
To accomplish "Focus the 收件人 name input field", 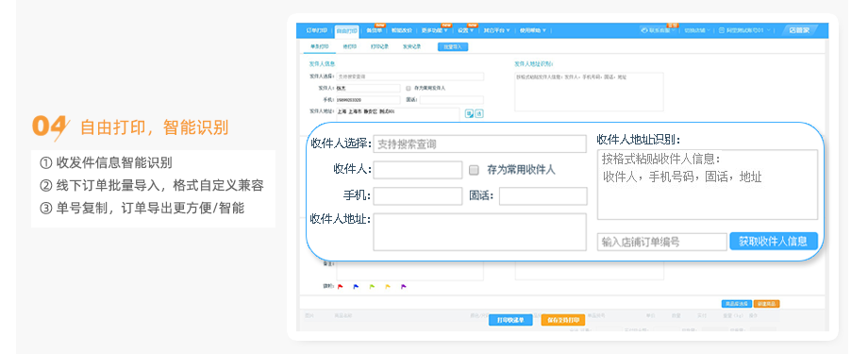I will click(417, 170).
